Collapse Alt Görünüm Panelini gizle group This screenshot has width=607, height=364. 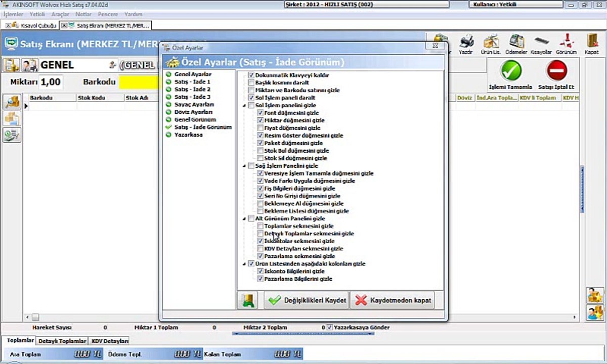[244, 218]
